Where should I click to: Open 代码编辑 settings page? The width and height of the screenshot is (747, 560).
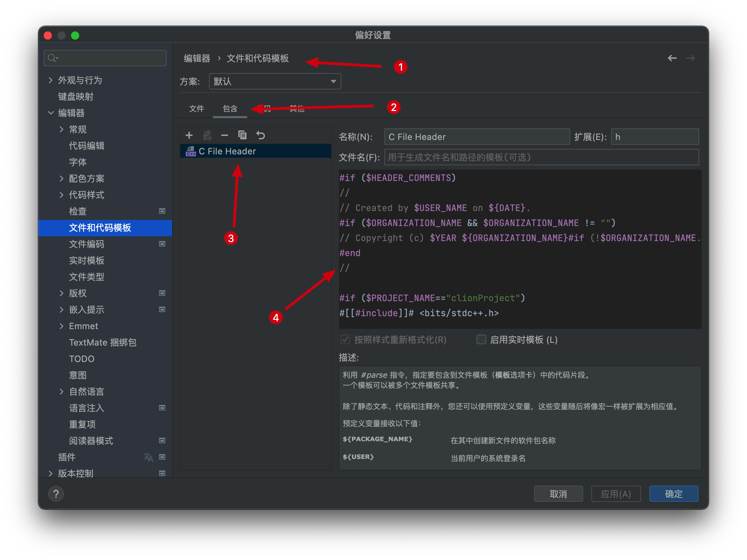point(105,146)
